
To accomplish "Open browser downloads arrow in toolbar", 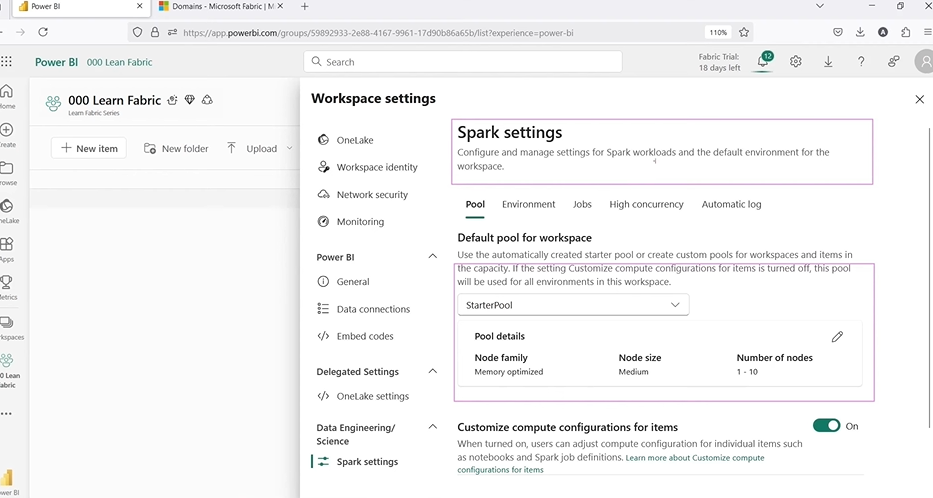I will tap(860, 32).
